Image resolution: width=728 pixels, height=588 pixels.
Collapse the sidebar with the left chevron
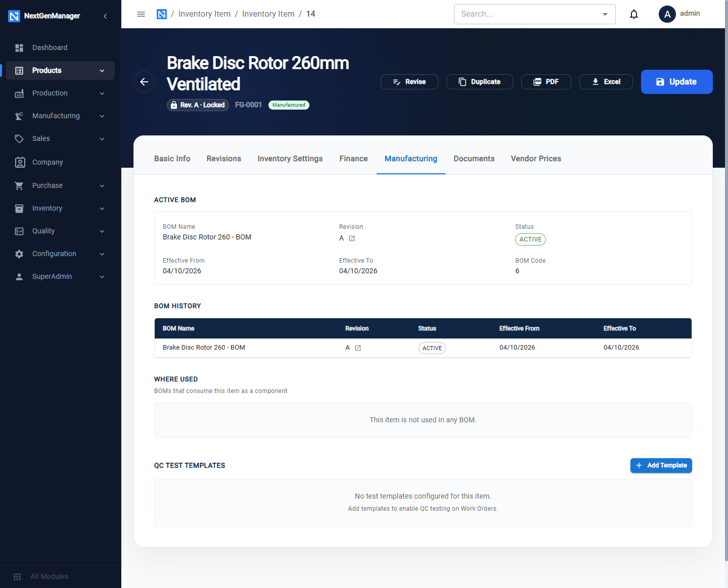tap(105, 16)
